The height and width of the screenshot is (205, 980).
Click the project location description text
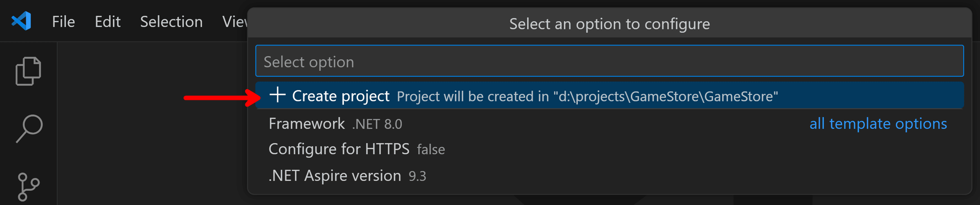coord(587,97)
